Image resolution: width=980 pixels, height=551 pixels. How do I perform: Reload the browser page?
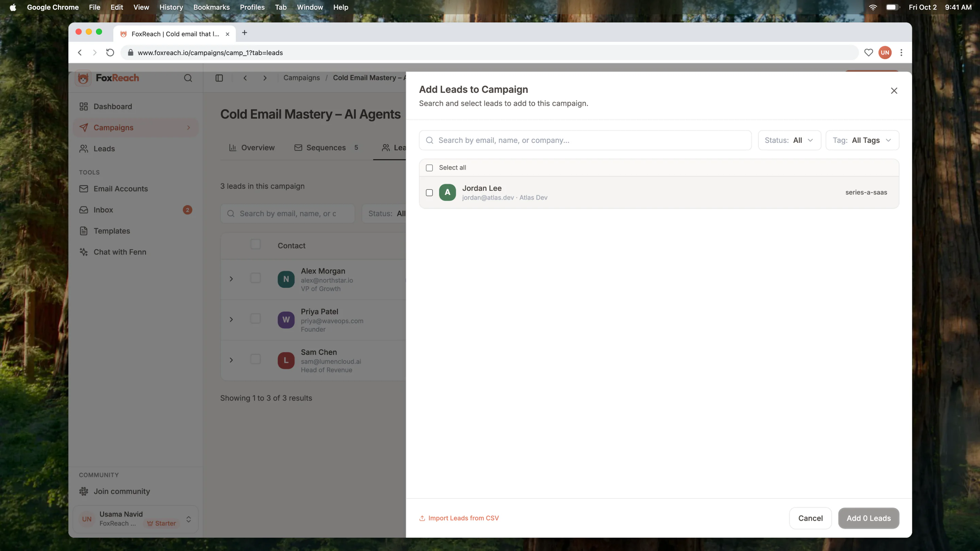(x=110, y=52)
